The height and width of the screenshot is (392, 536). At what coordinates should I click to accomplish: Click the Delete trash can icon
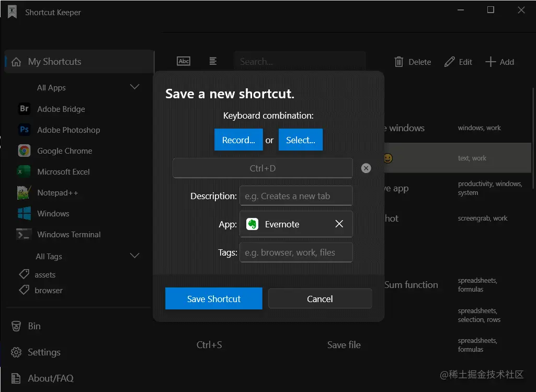398,62
